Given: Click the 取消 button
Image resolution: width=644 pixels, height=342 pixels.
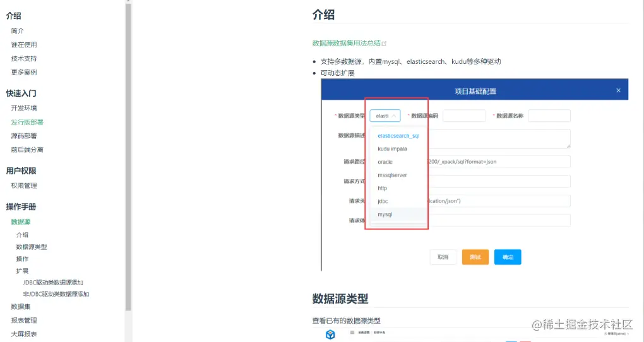Looking at the screenshot, I should pos(443,257).
